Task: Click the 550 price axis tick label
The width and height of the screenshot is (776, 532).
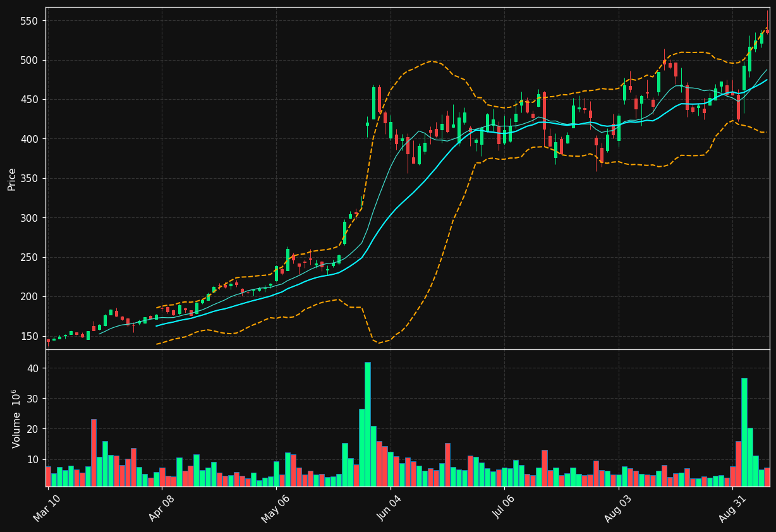Action: (x=29, y=21)
